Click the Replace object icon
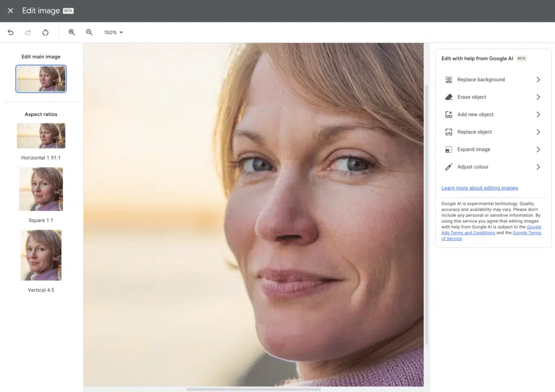Screen dimensions: 555x392 pos(448,132)
